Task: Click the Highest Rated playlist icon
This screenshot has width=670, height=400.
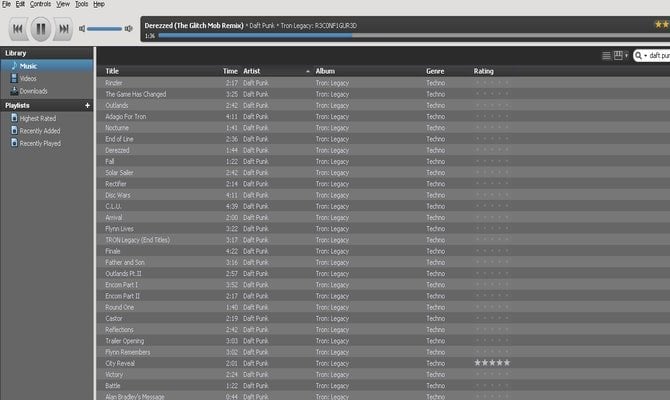Action: coord(14,118)
